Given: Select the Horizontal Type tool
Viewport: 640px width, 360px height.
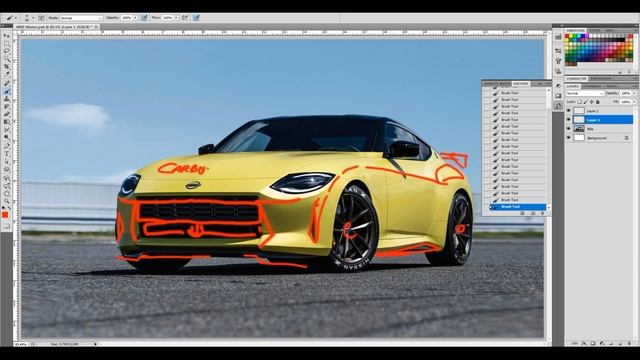Looking at the screenshot, I should (7, 154).
